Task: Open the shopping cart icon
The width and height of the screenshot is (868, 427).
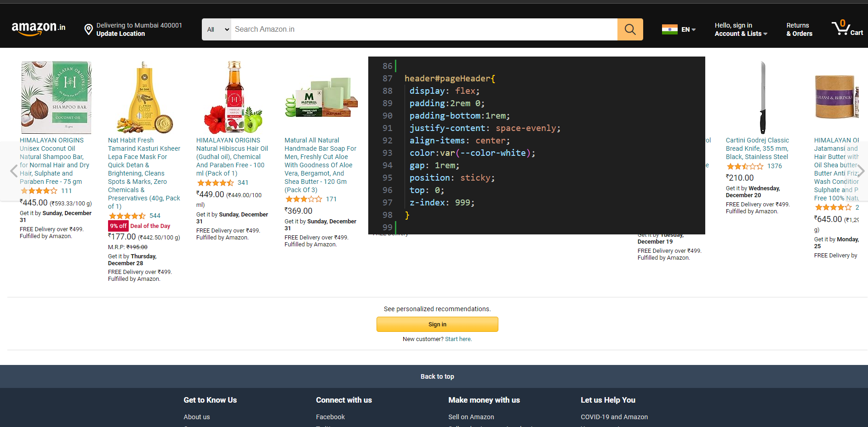Action: click(x=847, y=28)
